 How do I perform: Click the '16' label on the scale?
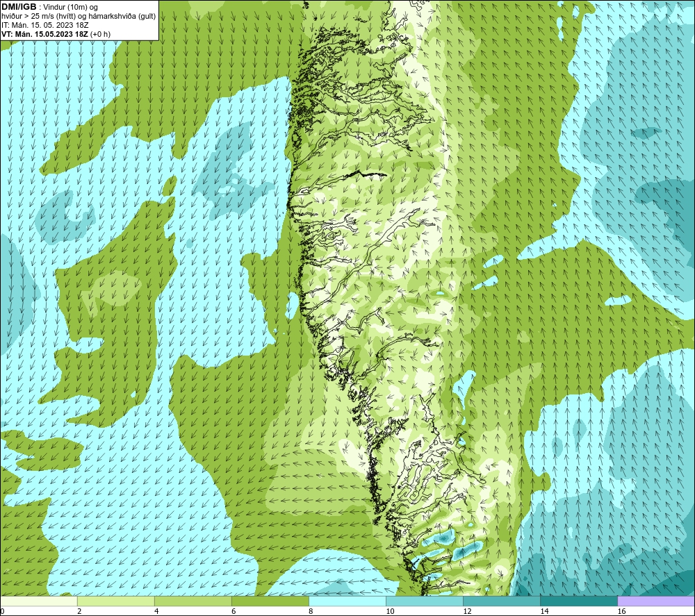(x=621, y=611)
